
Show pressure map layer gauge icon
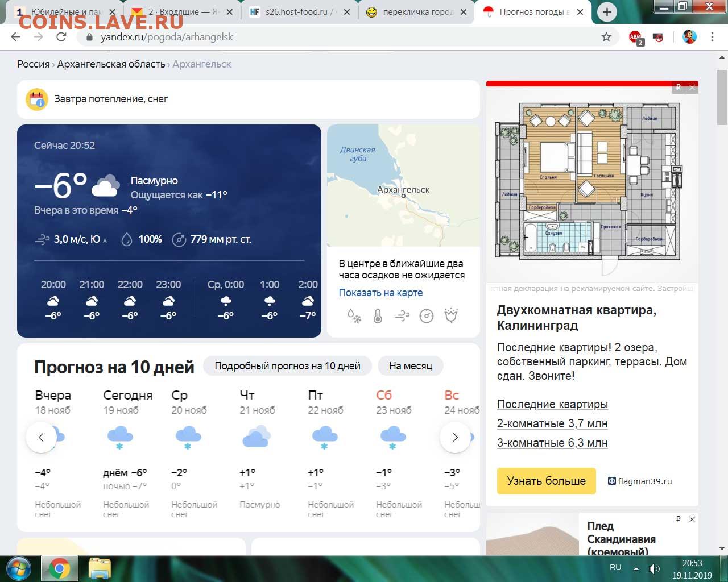(x=427, y=316)
